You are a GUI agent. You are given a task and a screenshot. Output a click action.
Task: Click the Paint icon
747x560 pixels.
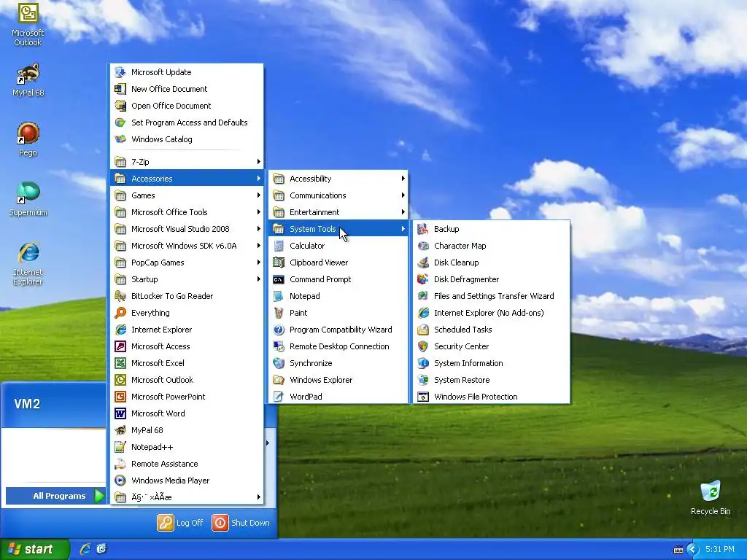pos(279,313)
